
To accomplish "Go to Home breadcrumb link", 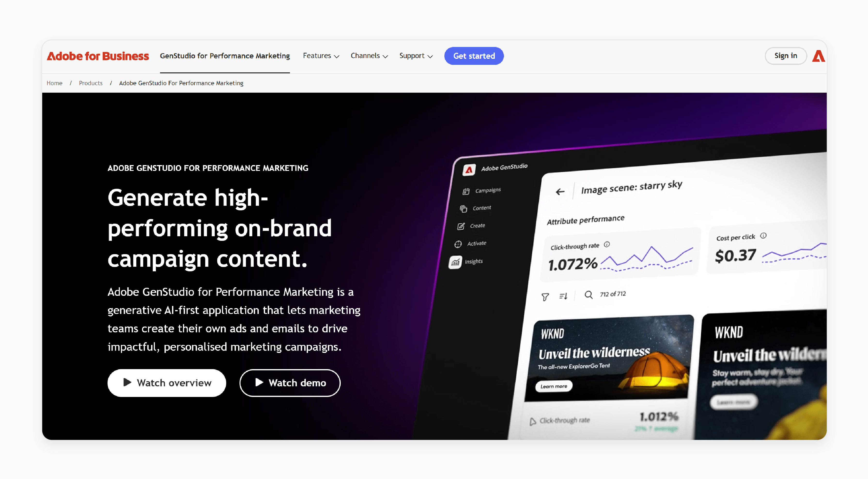I will tap(54, 83).
